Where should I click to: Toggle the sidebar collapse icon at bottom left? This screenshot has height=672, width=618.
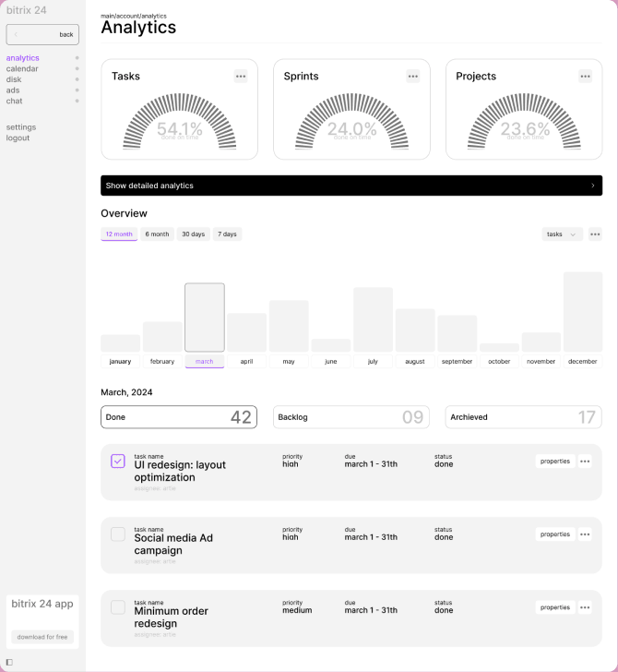(9, 662)
